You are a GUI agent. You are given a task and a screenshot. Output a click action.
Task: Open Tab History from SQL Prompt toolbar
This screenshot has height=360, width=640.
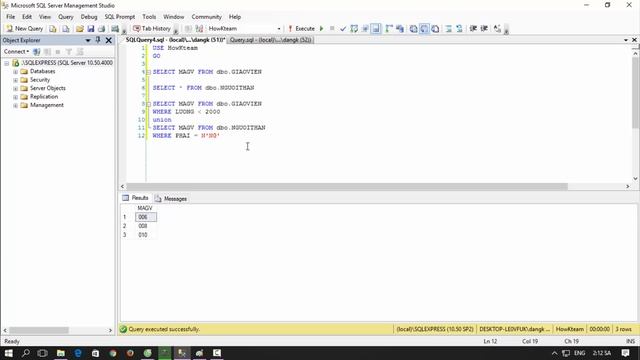(152, 29)
